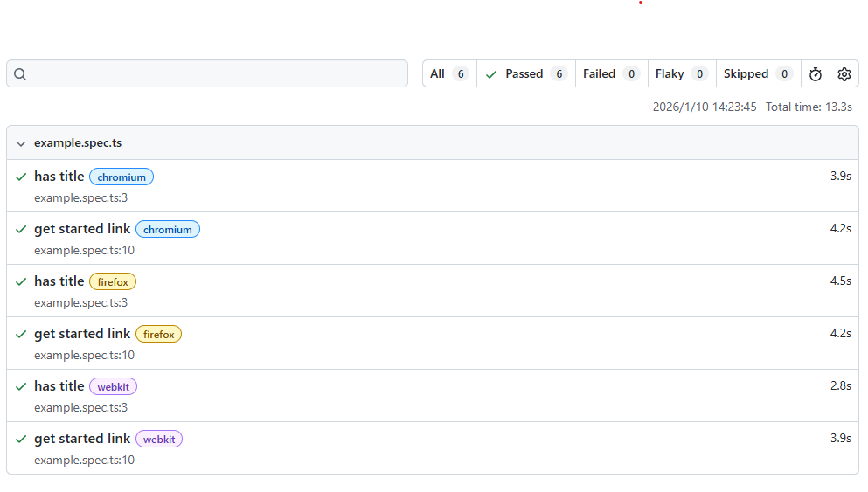Open the firefox get started link test
Image resolution: width=868 pixels, height=492 pixels.
tap(82, 334)
